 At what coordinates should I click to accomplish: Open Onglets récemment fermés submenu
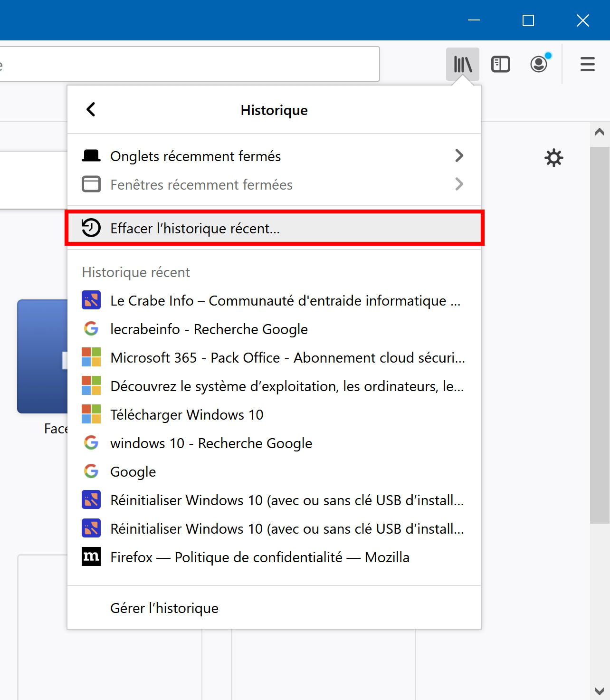click(x=274, y=156)
